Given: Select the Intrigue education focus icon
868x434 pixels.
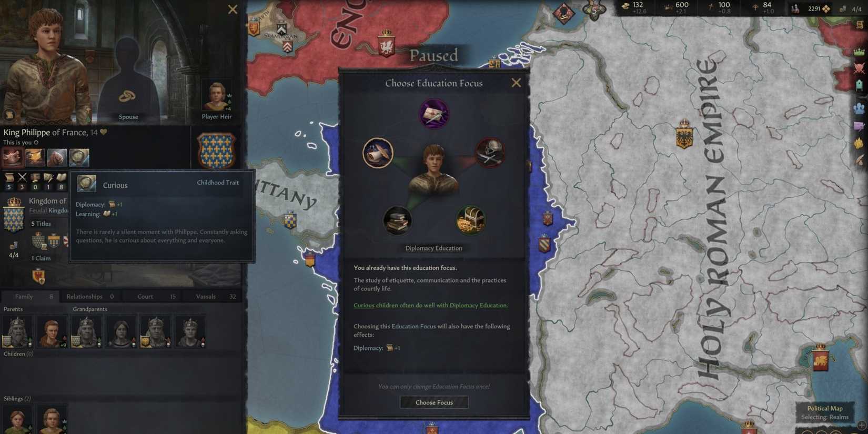Looking at the screenshot, I should 434,114.
